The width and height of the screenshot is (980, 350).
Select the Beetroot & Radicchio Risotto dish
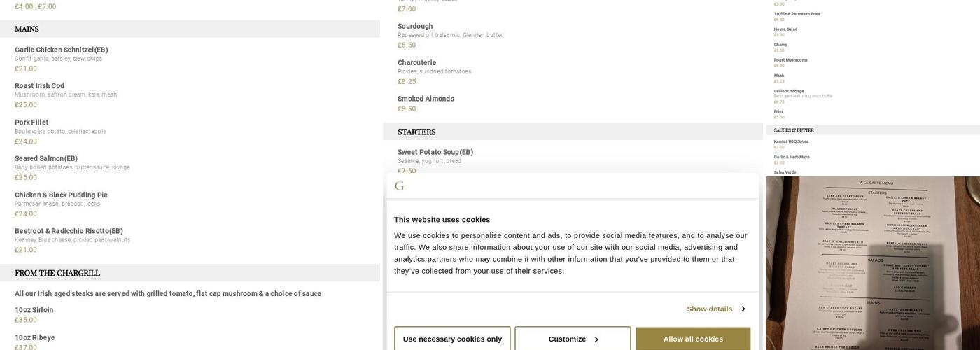coord(69,231)
